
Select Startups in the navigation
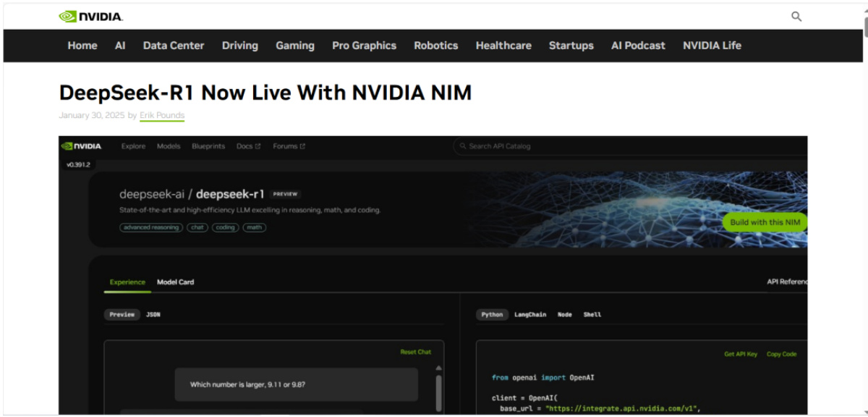click(x=571, y=46)
